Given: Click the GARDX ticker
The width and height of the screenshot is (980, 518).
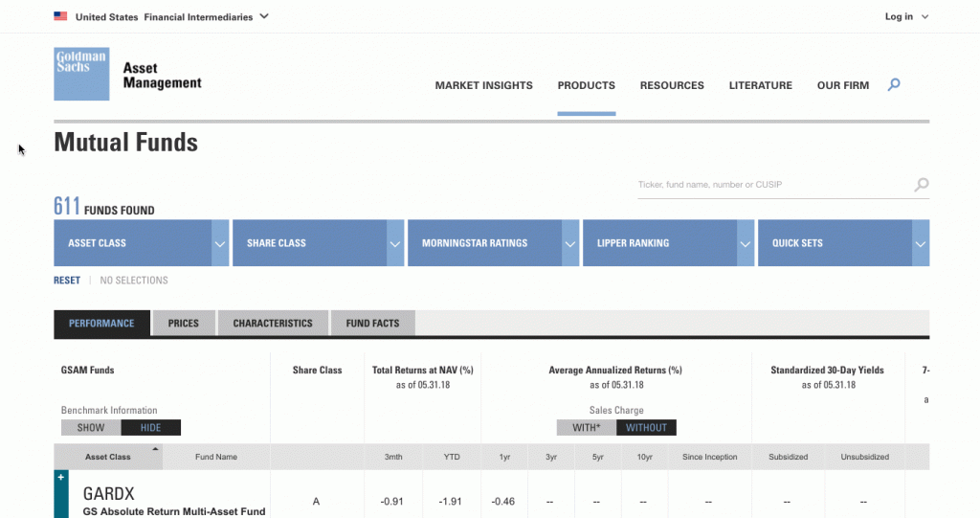Looking at the screenshot, I should (x=109, y=494).
